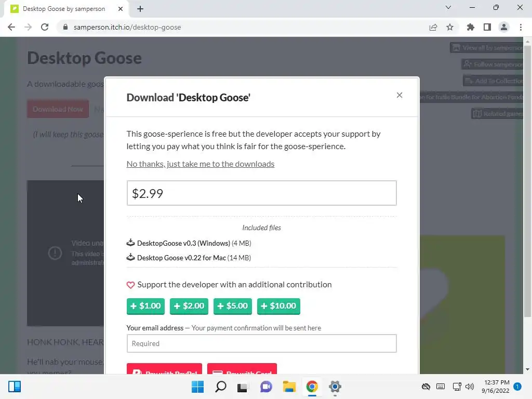Open volume speaker icon in tray
The width and height of the screenshot is (532, 399).
[470, 387]
